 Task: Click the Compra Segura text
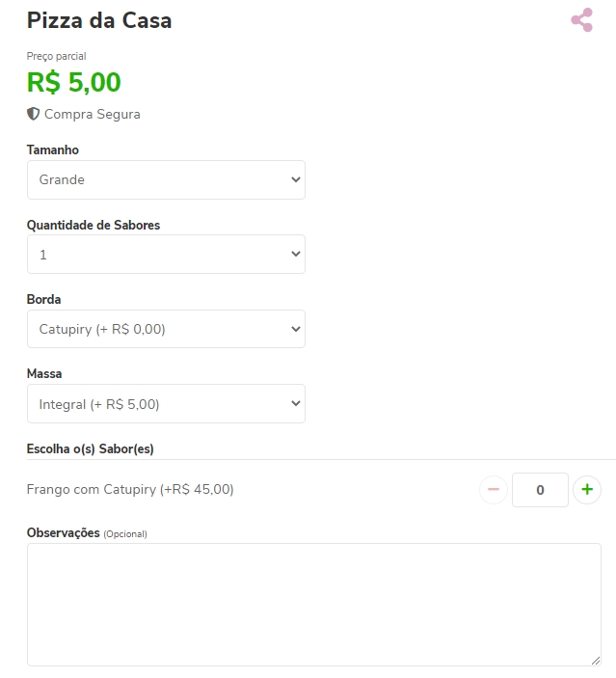[93, 114]
